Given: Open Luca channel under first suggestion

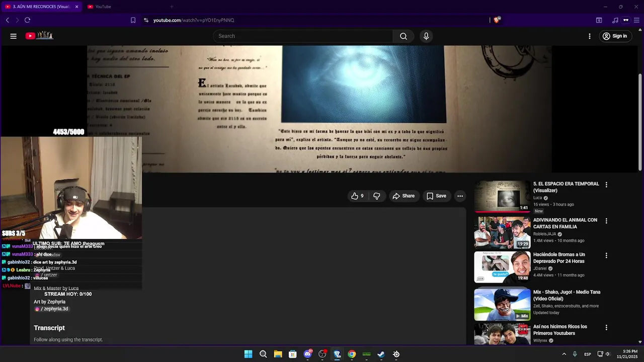Looking at the screenshot, I should click(537, 198).
